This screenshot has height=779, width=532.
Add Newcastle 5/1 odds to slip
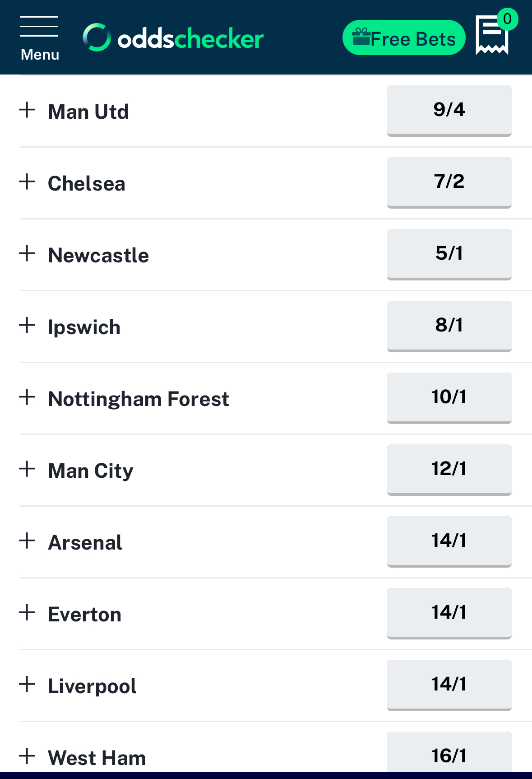pyautogui.click(x=449, y=254)
